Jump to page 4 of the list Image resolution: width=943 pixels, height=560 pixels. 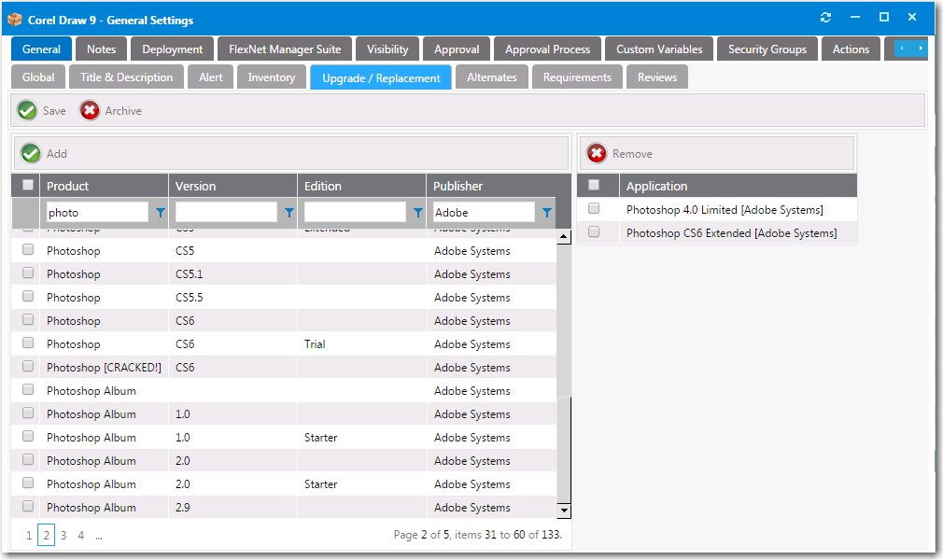coord(80,535)
